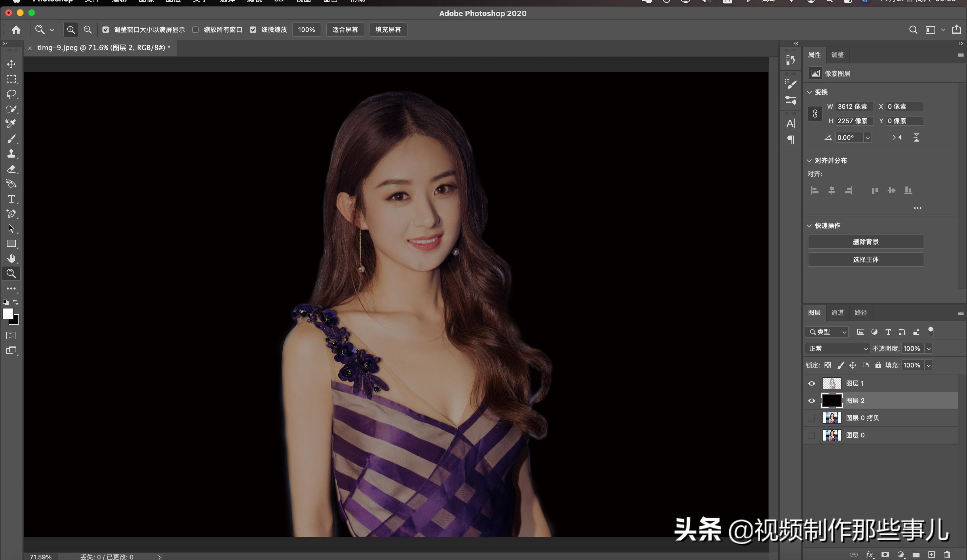Click the zoom out magnifier in options bar
Viewport: 967px width, 560px height.
click(x=87, y=30)
